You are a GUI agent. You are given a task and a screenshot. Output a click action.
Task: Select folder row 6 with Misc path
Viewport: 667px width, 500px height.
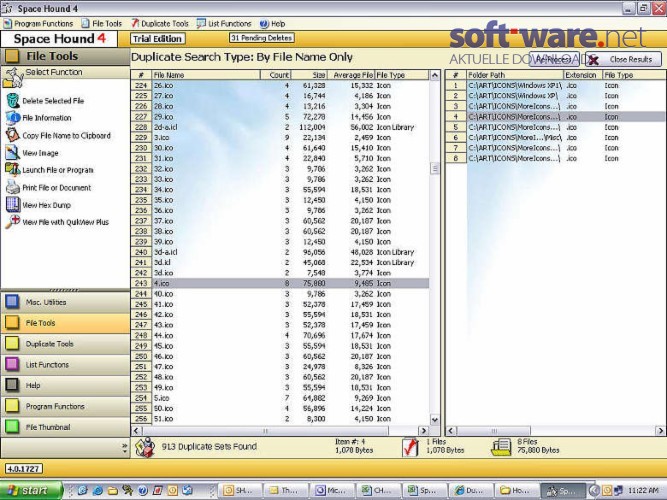point(556,137)
